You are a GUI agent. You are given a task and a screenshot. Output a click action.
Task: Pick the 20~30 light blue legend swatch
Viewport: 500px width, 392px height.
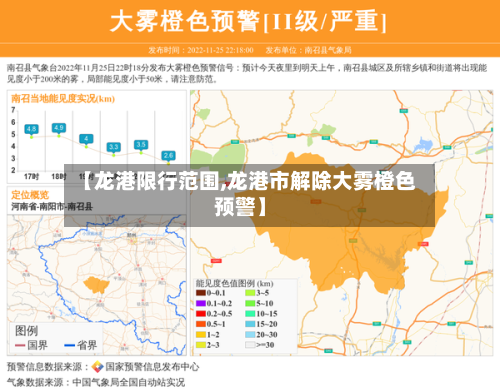click(250, 334)
